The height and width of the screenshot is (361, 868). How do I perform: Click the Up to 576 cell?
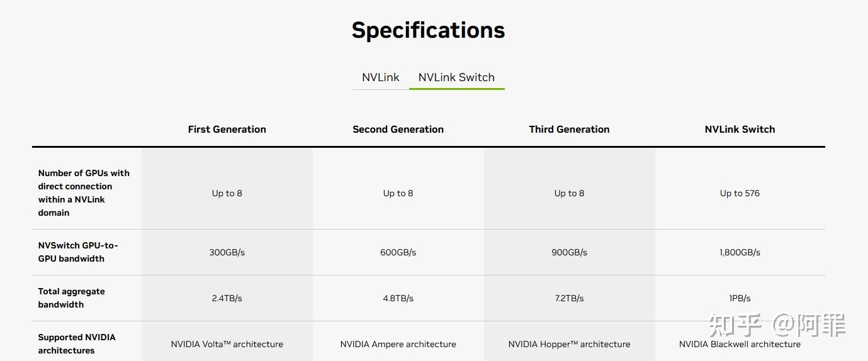click(x=740, y=193)
